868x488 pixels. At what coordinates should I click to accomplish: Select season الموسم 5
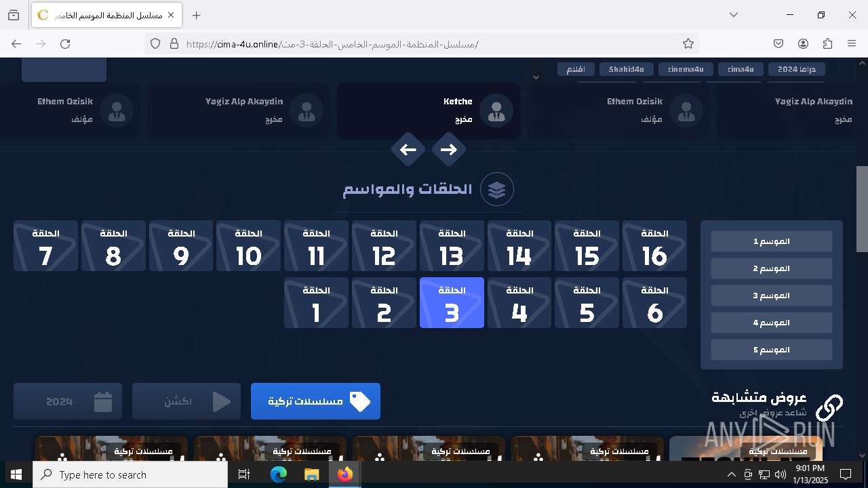click(x=772, y=350)
